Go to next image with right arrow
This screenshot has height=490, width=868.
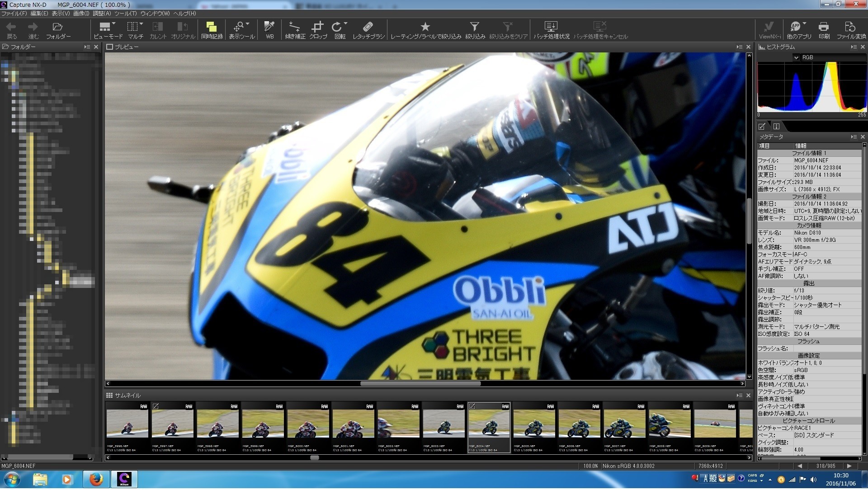849,466
